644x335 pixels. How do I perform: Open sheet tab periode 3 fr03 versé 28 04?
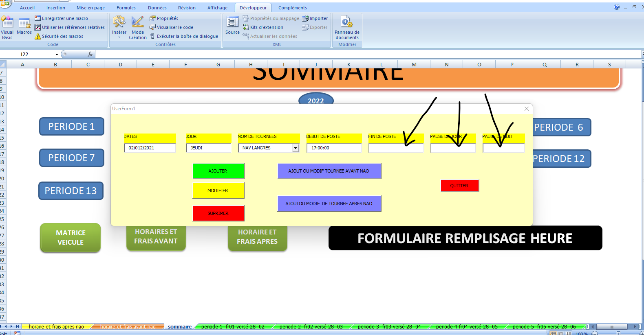389,326
